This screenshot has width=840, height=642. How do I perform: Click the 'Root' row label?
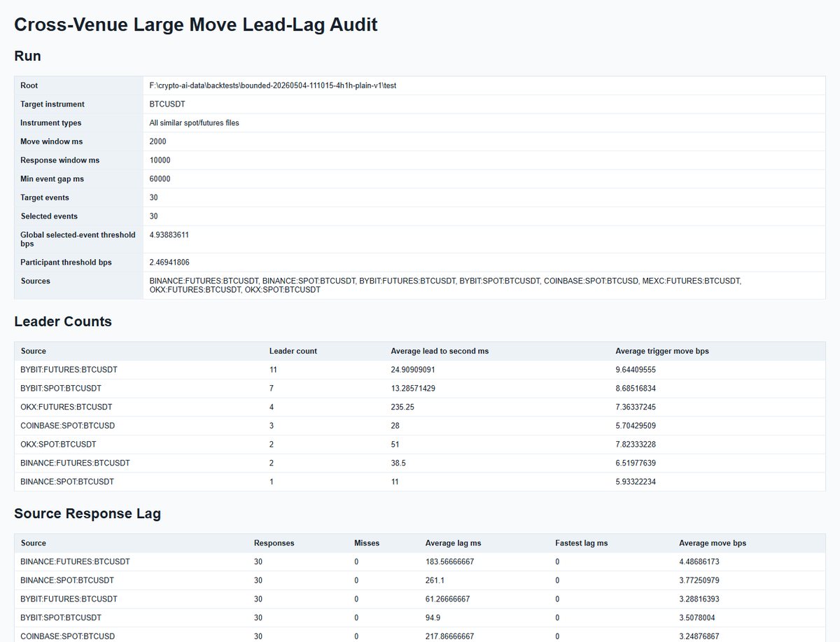click(x=29, y=85)
